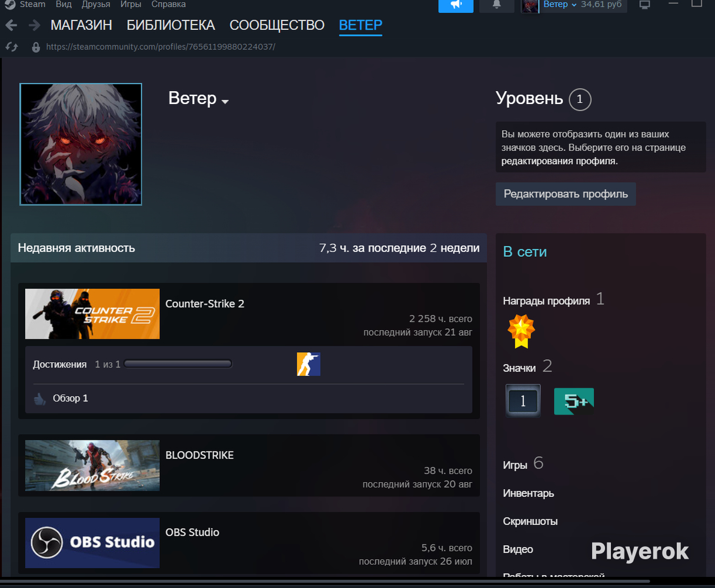Go to the МАГАЗИН tab
The width and height of the screenshot is (715, 588).
pyautogui.click(x=81, y=25)
